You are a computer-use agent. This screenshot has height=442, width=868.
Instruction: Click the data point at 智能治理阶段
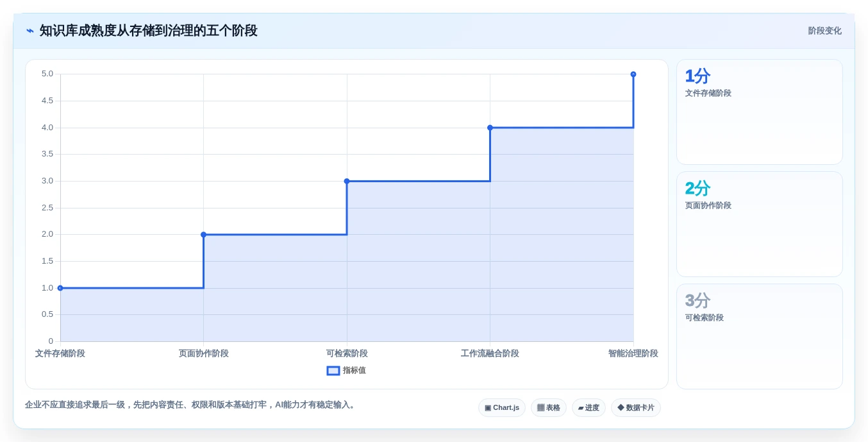633,74
